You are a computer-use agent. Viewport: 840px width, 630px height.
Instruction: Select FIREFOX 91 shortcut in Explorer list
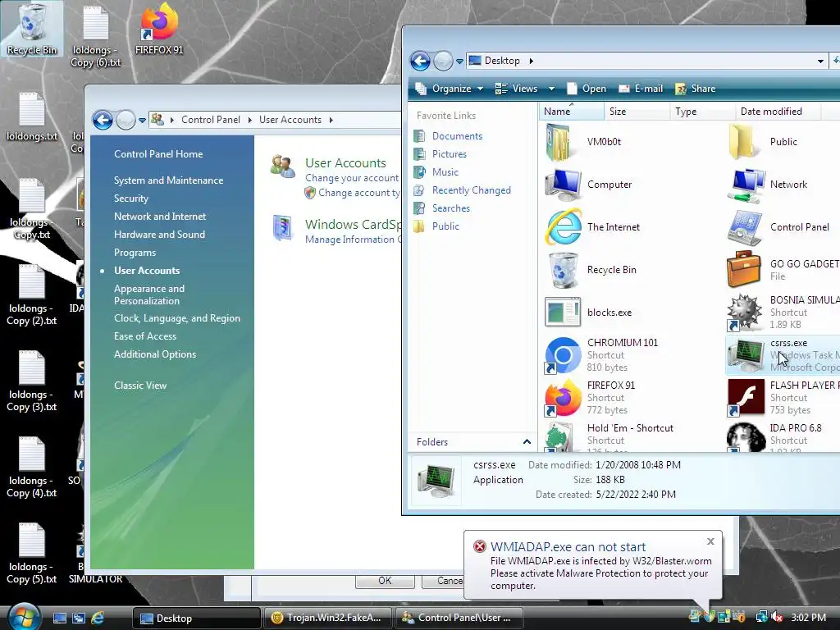tap(591, 398)
